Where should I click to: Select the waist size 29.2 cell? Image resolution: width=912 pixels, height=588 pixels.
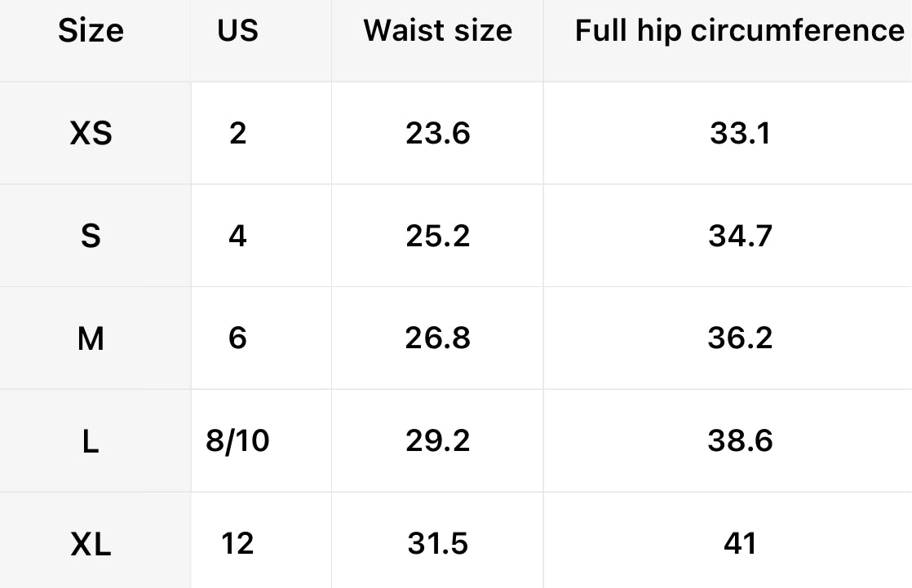[x=438, y=440]
